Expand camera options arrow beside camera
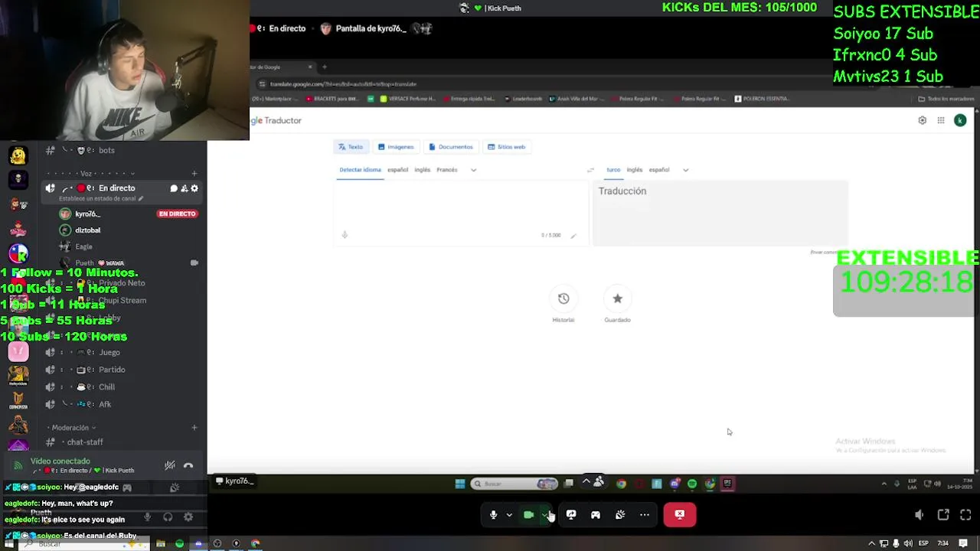Viewport: 980px width, 551px height. [544, 515]
